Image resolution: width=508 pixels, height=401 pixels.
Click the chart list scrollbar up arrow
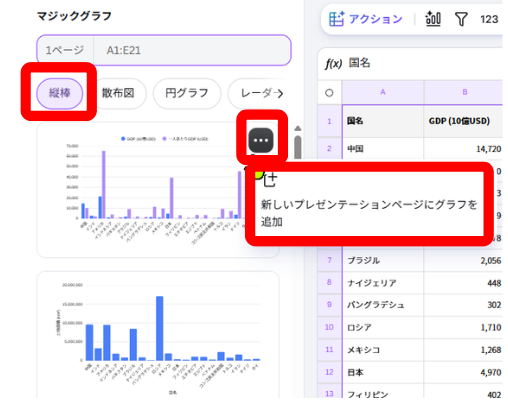[x=298, y=129]
